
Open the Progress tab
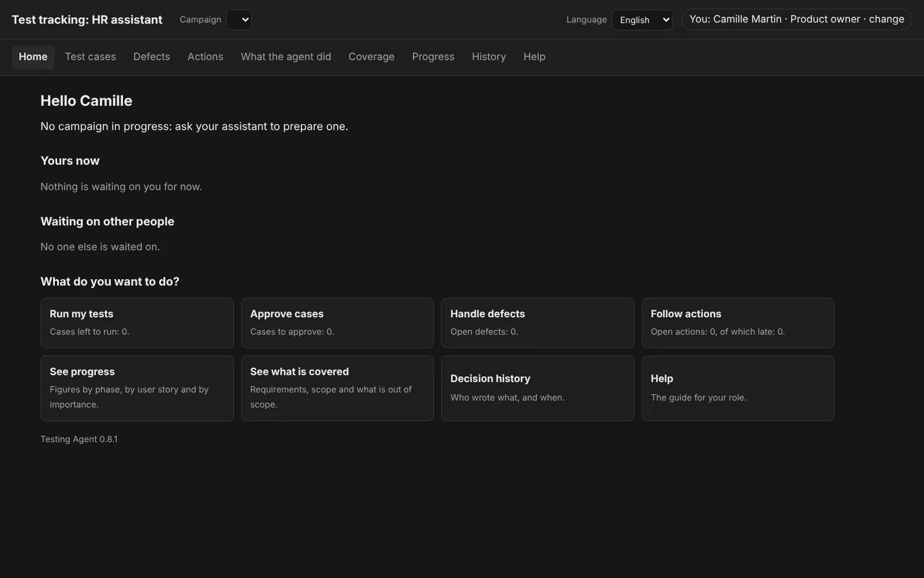433,57
